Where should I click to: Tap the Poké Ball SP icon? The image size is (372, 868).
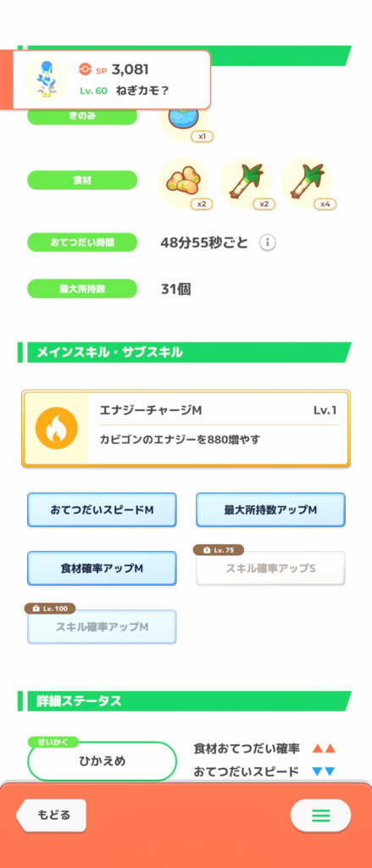[x=84, y=70]
